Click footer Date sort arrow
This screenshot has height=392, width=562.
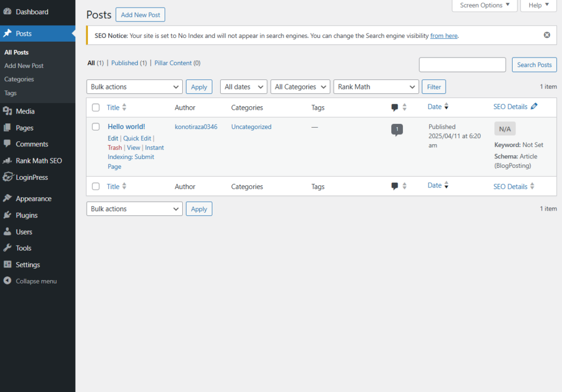pyautogui.click(x=446, y=185)
